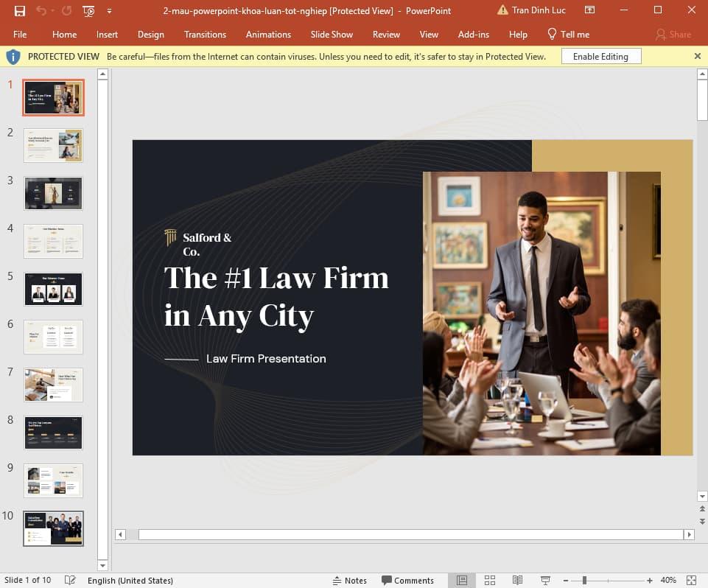Click the Enable Editing button
Image resolution: width=708 pixels, height=588 pixels.
600,55
